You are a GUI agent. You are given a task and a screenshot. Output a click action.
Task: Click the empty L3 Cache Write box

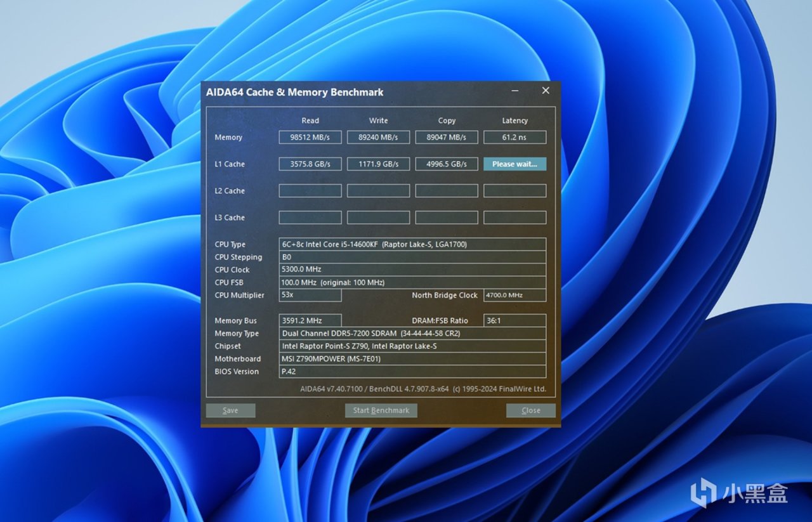(378, 218)
